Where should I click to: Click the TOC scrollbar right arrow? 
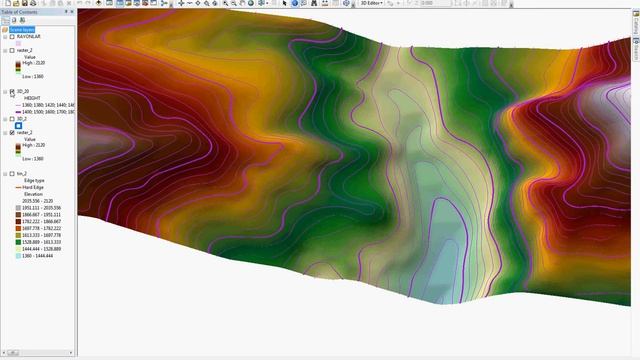click(71, 353)
